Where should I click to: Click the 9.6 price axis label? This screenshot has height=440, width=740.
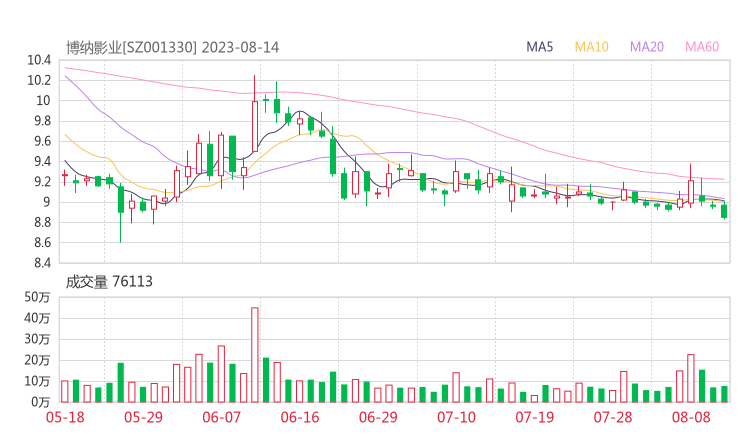click(x=42, y=141)
